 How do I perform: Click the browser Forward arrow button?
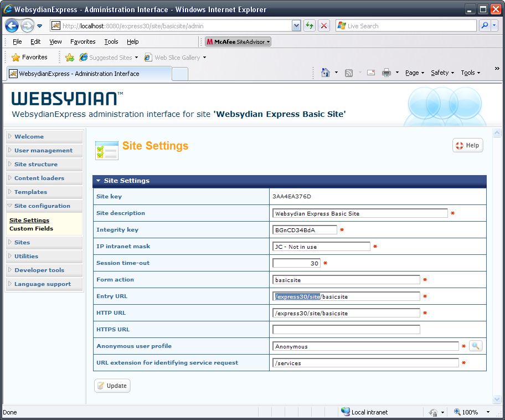tap(27, 26)
